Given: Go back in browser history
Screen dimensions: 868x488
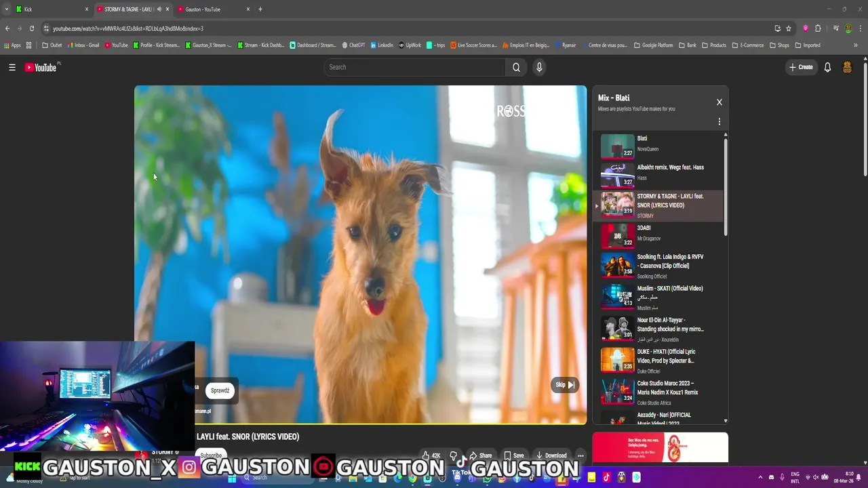Looking at the screenshot, I should [7, 28].
